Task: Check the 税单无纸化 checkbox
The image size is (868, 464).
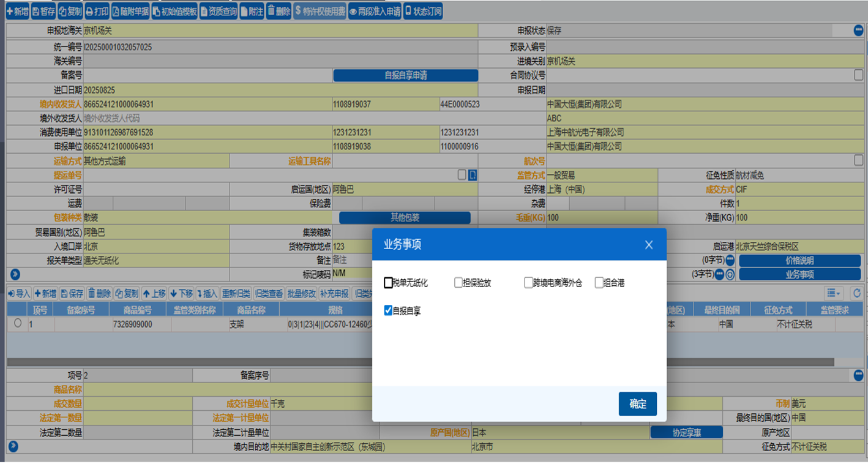Action: click(x=388, y=283)
